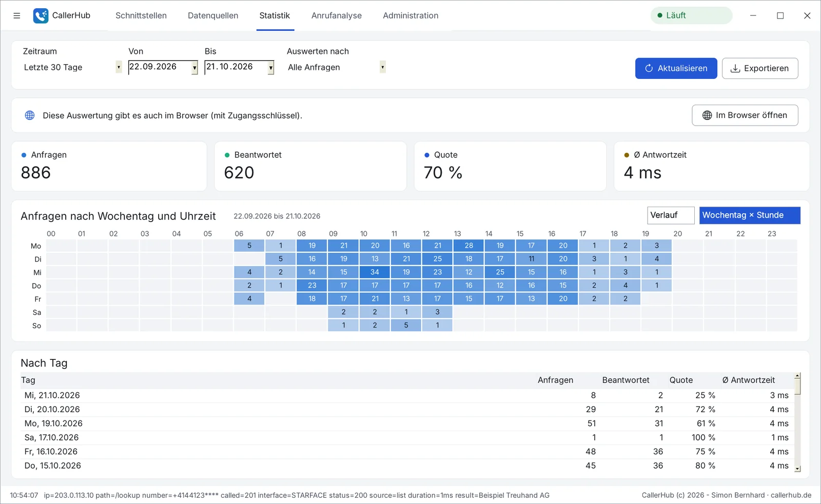Image resolution: width=821 pixels, height=504 pixels.
Task: Click Monday 13 o'clock cell showing 28
Action: [468, 246]
